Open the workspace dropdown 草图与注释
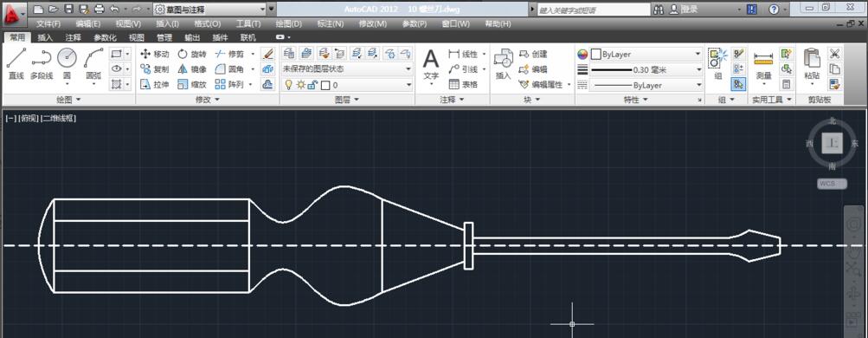Screen dimensions: 868x338 pos(209,9)
